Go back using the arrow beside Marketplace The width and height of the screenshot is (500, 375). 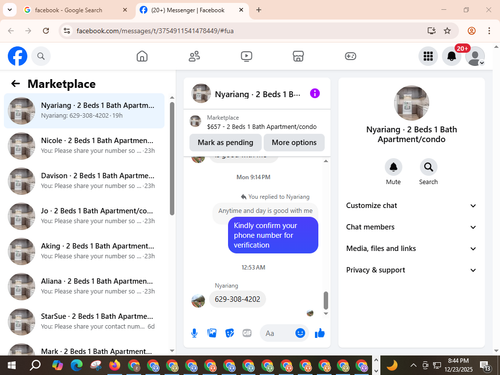point(15,84)
